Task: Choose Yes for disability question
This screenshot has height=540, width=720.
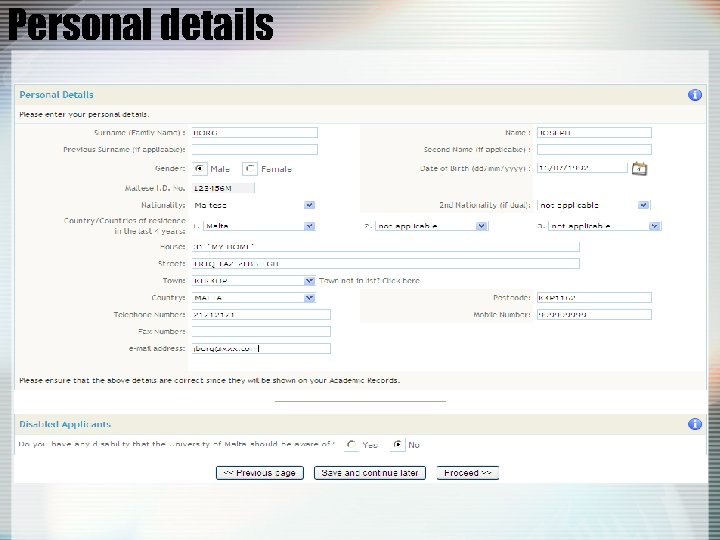Action: (x=351, y=444)
